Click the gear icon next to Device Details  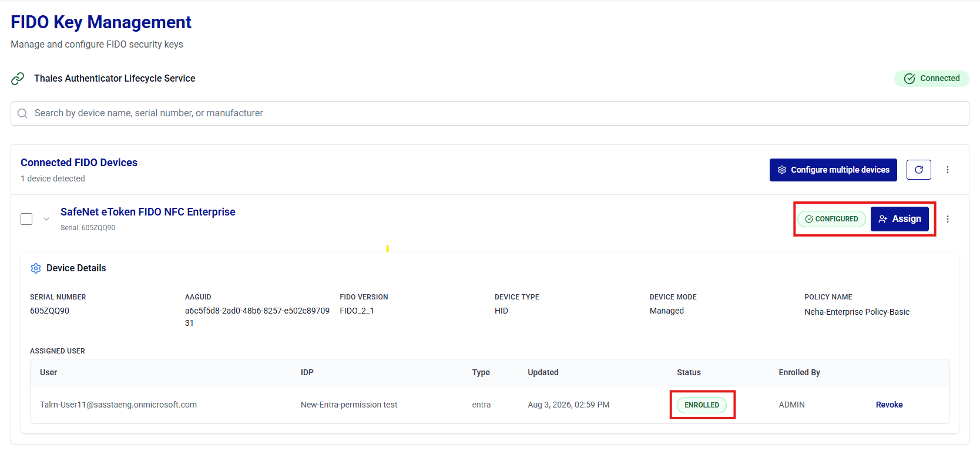click(36, 268)
